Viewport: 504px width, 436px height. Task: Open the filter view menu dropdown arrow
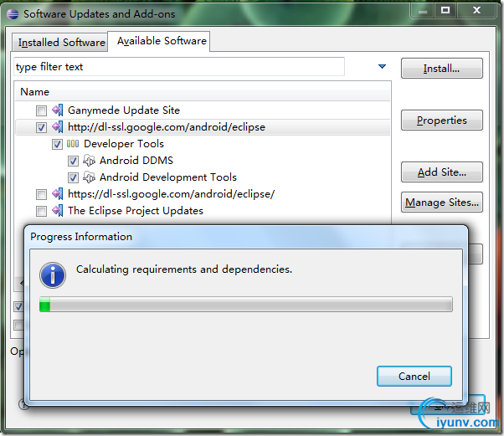[x=382, y=66]
